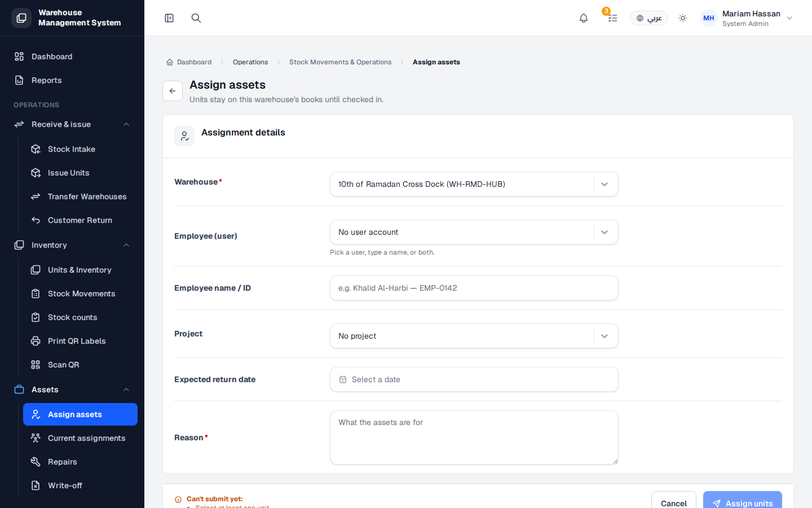The width and height of the screenshot is (812, 508).
Task: Open Dashboard in the sidebar
Action: point(72,56)
